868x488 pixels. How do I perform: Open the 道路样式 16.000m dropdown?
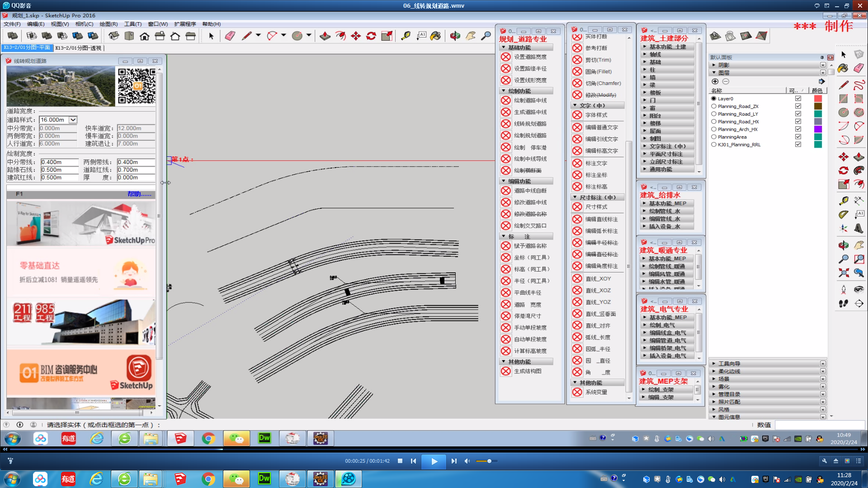(73, 120)
